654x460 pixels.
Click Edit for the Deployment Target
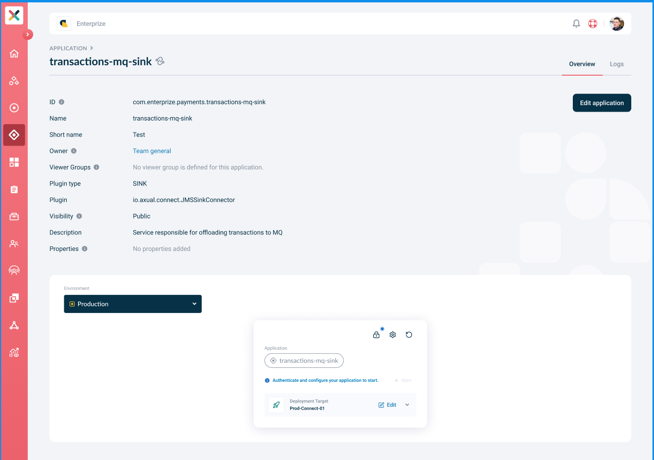[387, 405]
